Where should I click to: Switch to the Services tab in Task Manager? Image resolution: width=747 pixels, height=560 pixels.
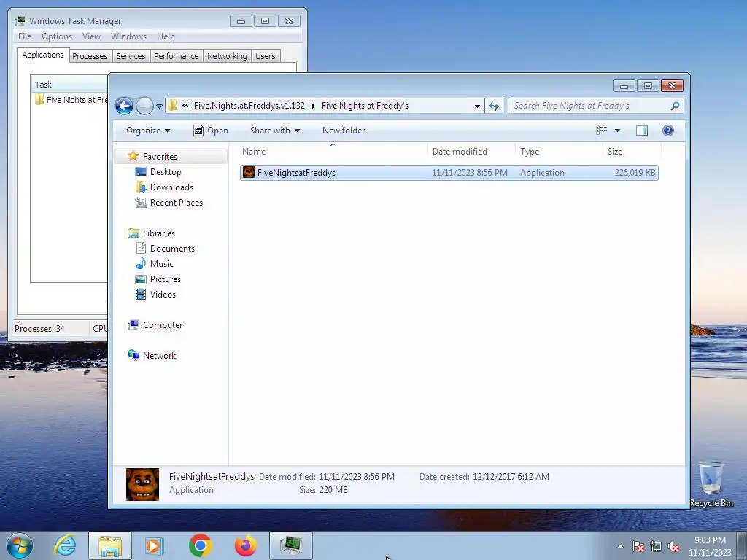131,56
